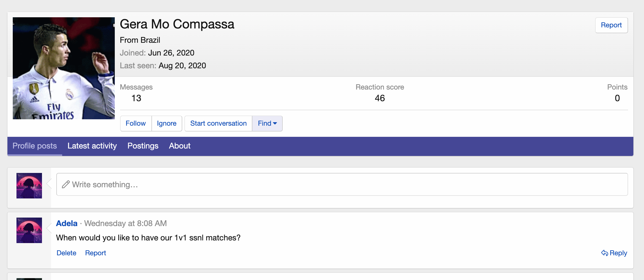Click the Find dropdown caret arrow
644x280 pixels.
pyautogui.click(x=275, y=124)
